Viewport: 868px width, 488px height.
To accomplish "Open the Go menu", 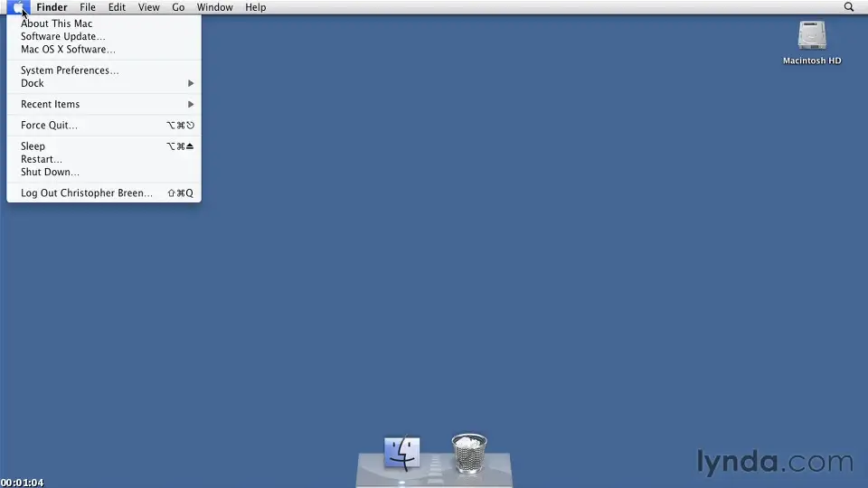I will coord(178,7).
